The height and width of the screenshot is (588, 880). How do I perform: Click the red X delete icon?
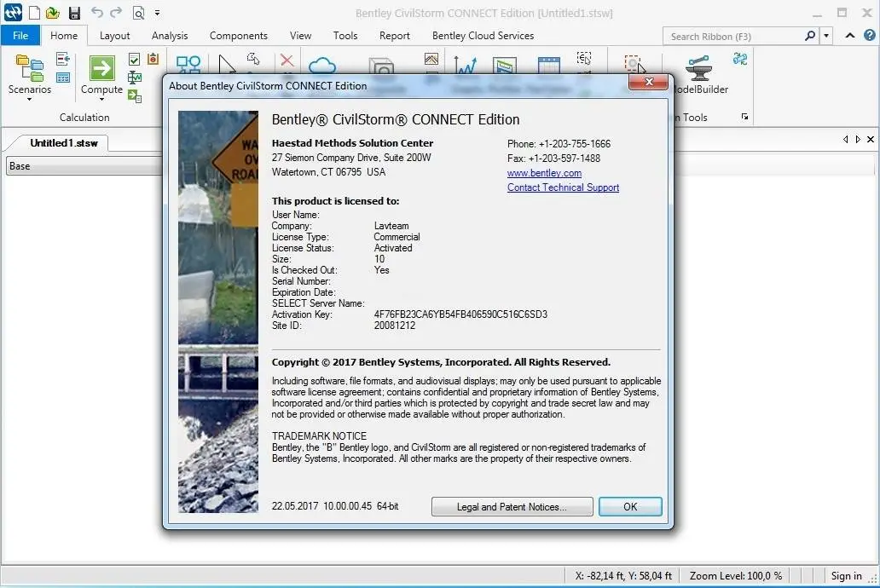pos(287,60)
